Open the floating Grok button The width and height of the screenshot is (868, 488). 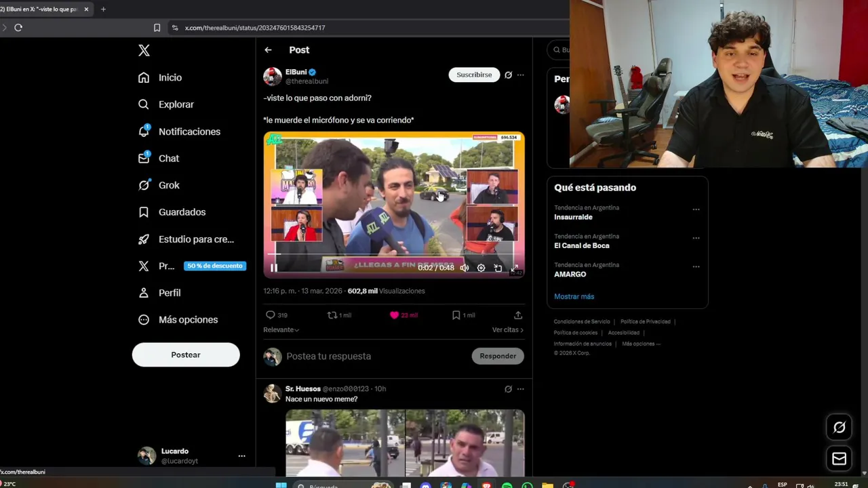pyautogui.click(x=840, y=427)
